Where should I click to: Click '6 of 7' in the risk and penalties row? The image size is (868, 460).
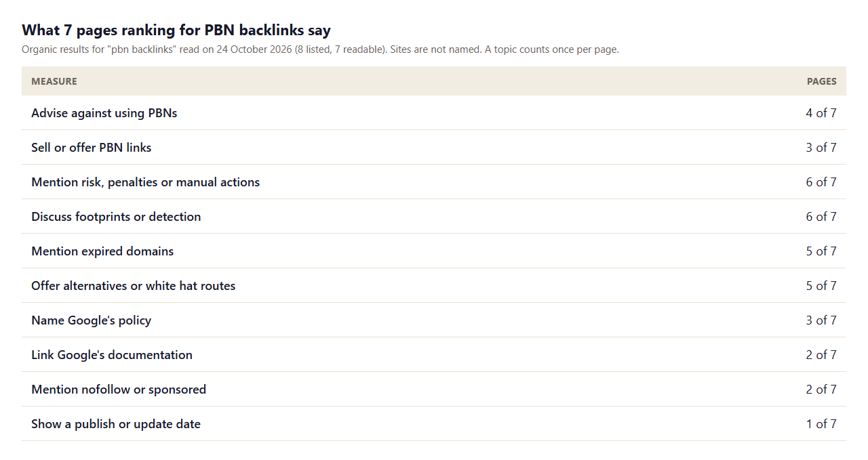(821, 182)
